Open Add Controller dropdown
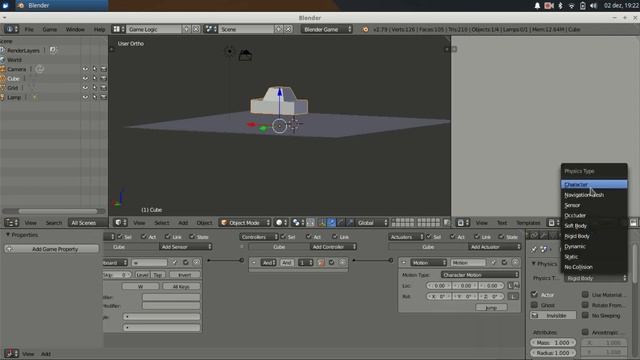Viewport: 640px width, 360px height. click(333, 247)
